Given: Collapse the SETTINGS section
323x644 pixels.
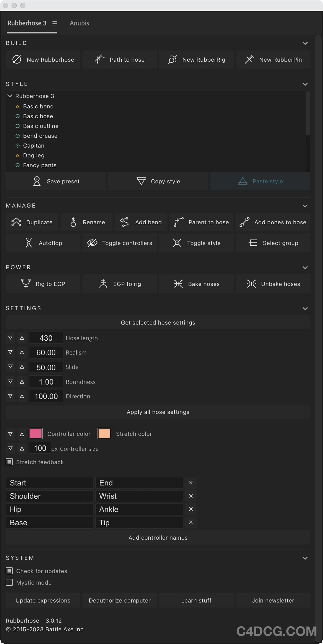Looking at the screenshot, I should click(305, 308).
